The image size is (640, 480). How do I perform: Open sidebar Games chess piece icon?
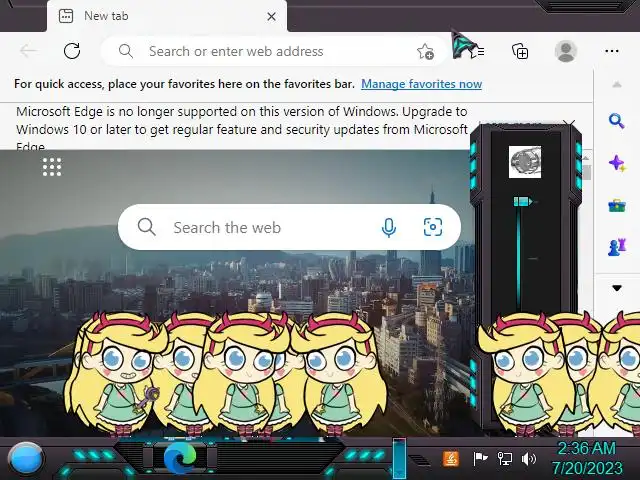[617, 247]
